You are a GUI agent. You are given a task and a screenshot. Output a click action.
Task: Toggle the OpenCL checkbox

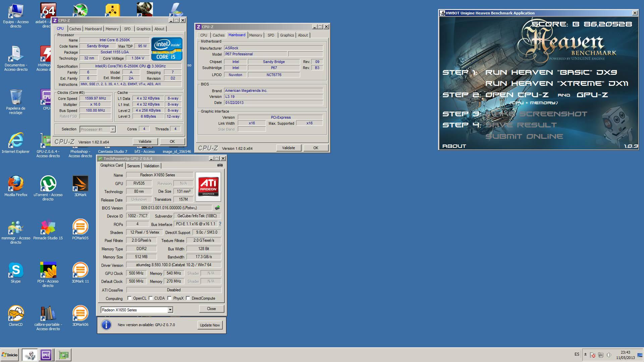129,298
